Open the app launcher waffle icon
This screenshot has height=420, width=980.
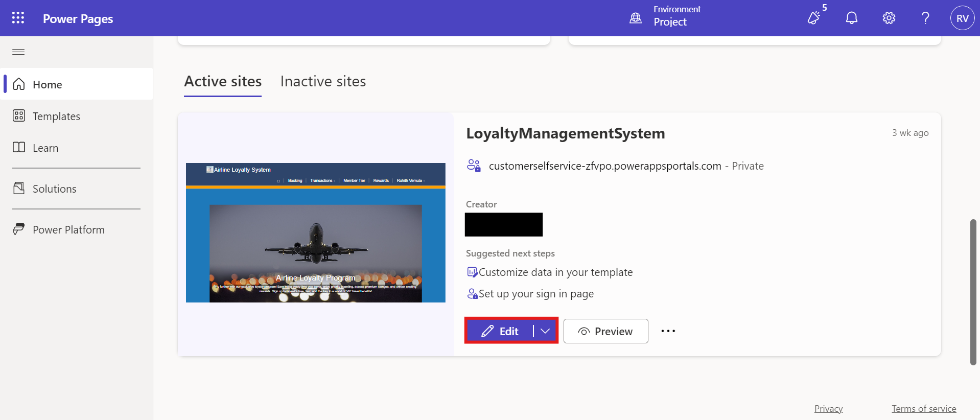18,18
